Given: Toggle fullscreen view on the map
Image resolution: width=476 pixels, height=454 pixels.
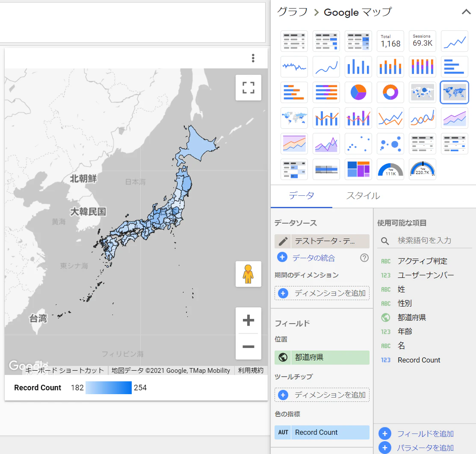Looking at the screenshot, I should click(248, 88).
